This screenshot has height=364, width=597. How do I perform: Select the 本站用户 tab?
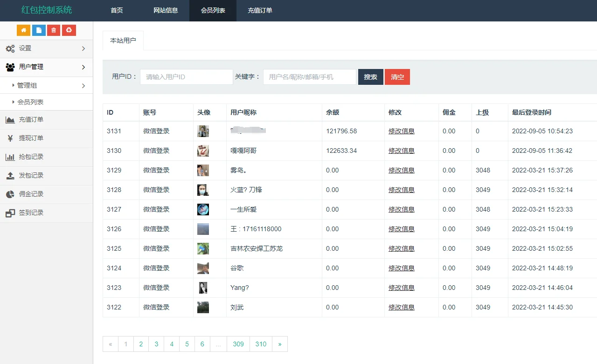[123, 41]
